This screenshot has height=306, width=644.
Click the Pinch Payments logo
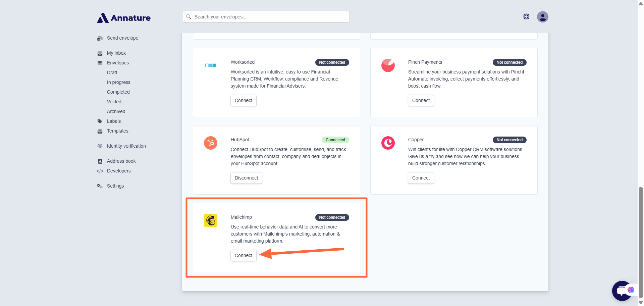coord(388,65)
